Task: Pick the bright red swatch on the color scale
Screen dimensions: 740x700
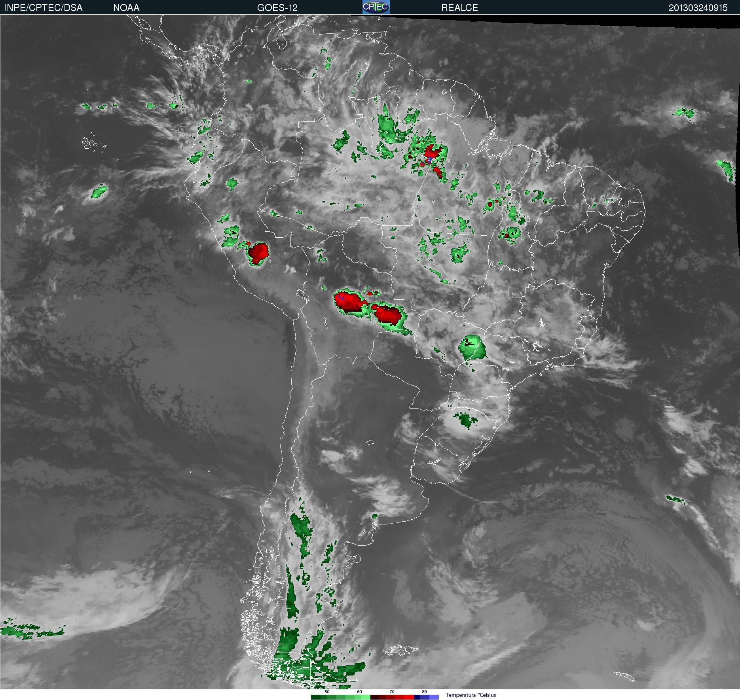Action: [x=409, y=697]
